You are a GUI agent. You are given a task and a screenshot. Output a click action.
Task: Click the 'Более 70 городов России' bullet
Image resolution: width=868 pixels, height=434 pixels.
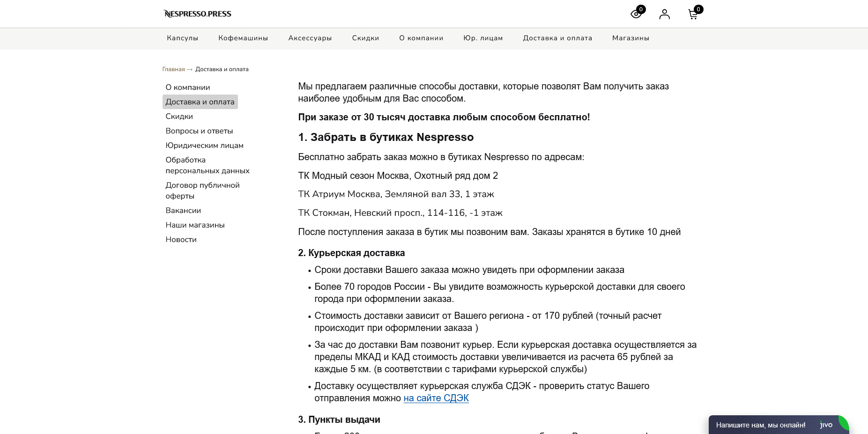click(x=500, y=293)
